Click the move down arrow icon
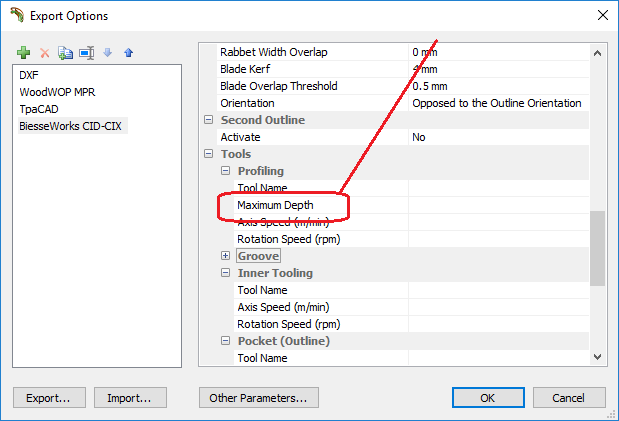619x421 pixels. (x=107, y=52)
